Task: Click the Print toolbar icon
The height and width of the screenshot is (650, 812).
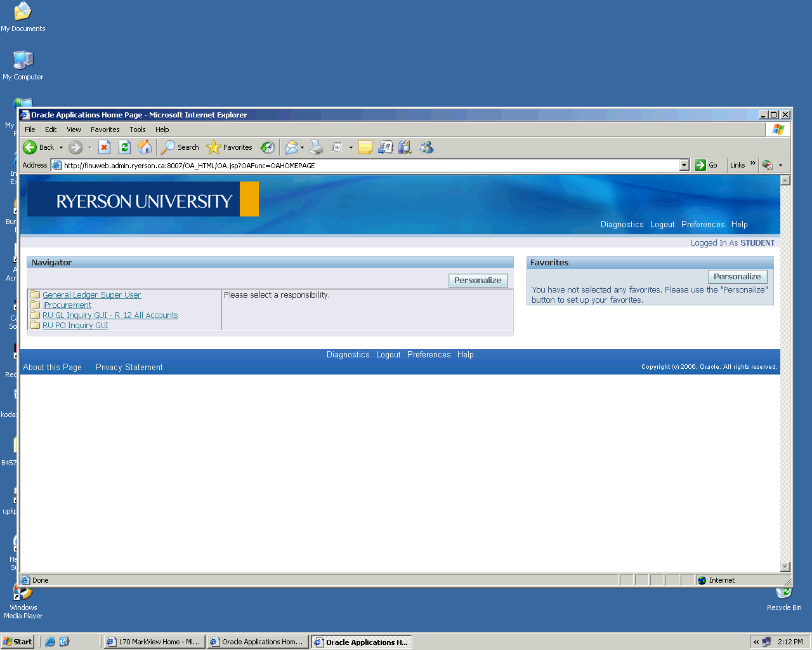Action: pos(317,147)
